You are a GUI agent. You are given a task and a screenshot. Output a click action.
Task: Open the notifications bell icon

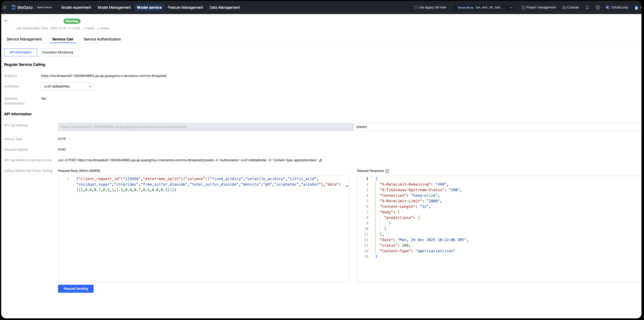tap(587, 8)
